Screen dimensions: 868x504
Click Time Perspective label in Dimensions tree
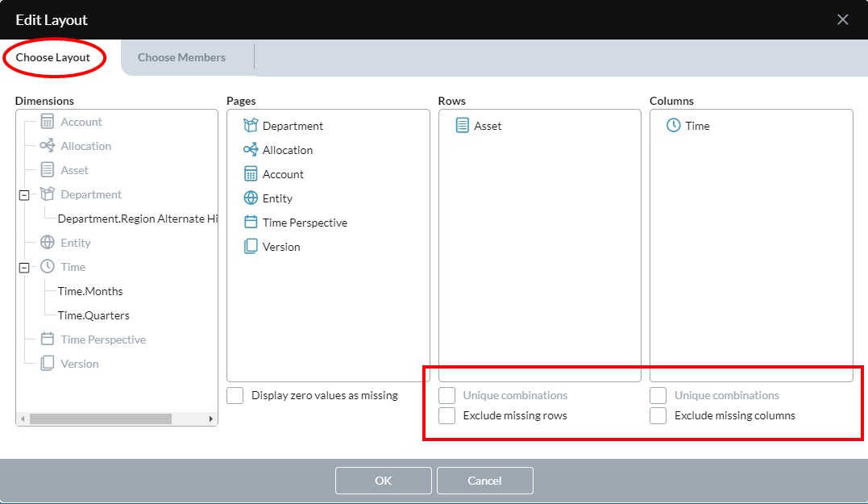(103, 339)
